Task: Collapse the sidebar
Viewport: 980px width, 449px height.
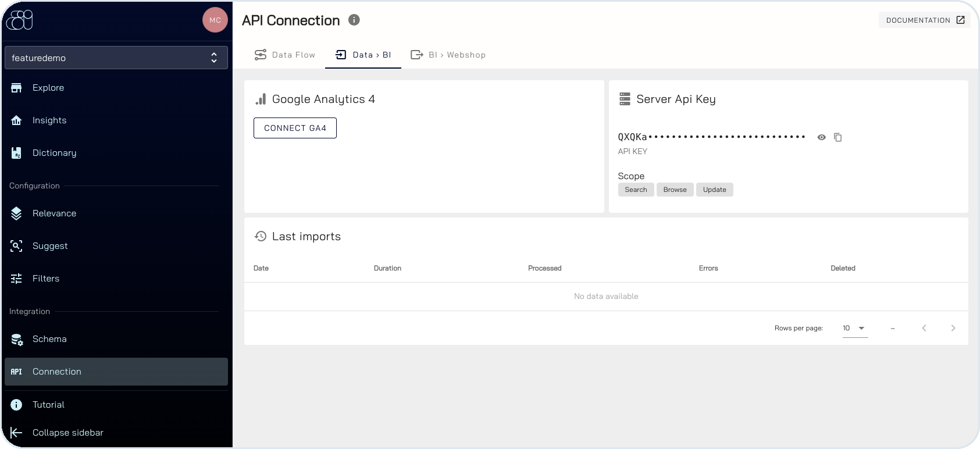Action: [x=116, y=433]
